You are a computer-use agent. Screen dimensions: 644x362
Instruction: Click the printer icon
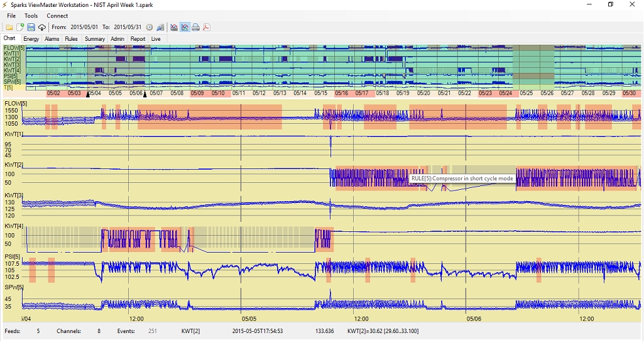click(x=195, y=27)
